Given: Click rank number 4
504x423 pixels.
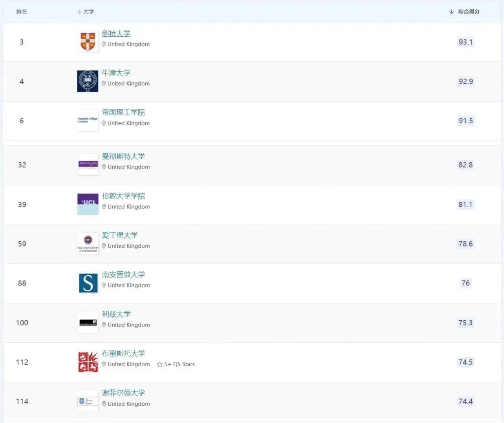Looking at the screenshot, I should pos(22,82).
